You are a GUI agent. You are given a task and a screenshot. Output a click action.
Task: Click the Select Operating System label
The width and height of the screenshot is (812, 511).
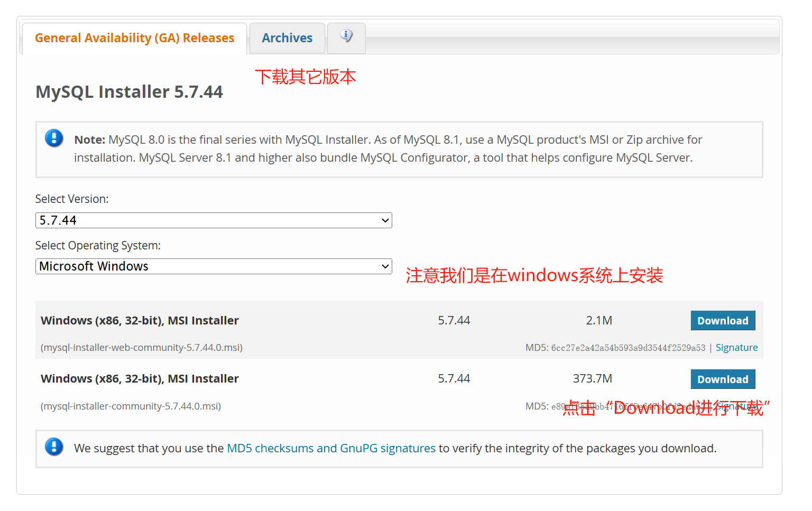coord(98,245)
